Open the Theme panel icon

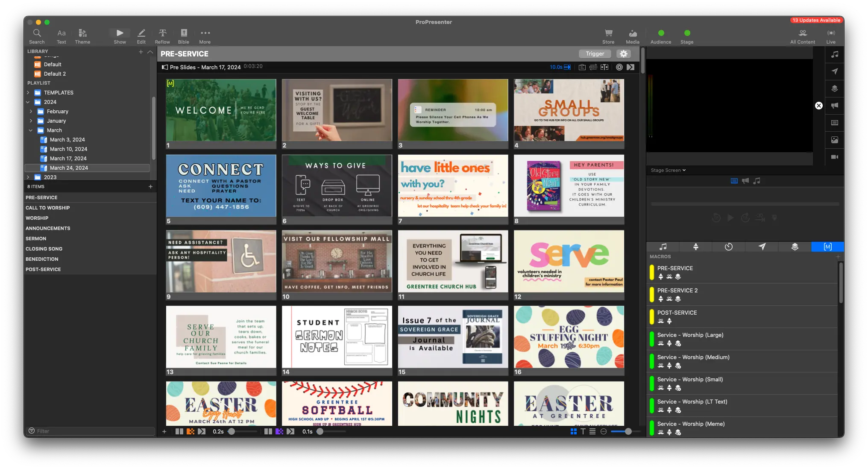(82, 35)
